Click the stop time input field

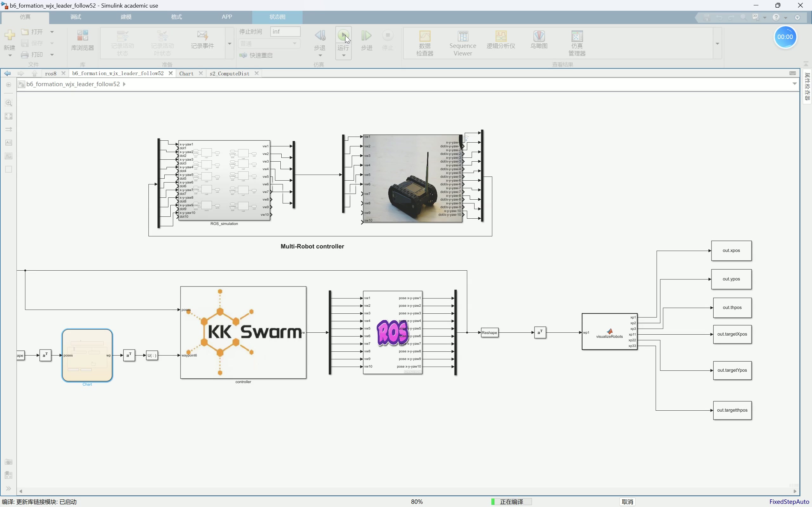[x=285, y=31]
